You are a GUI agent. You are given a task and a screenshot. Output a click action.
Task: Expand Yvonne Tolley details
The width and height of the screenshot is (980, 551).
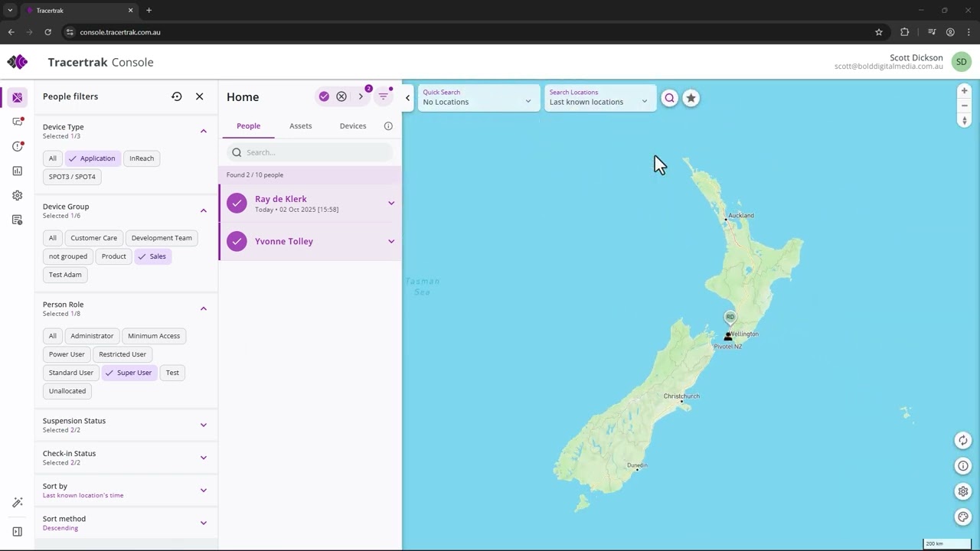tap(391, 241)
